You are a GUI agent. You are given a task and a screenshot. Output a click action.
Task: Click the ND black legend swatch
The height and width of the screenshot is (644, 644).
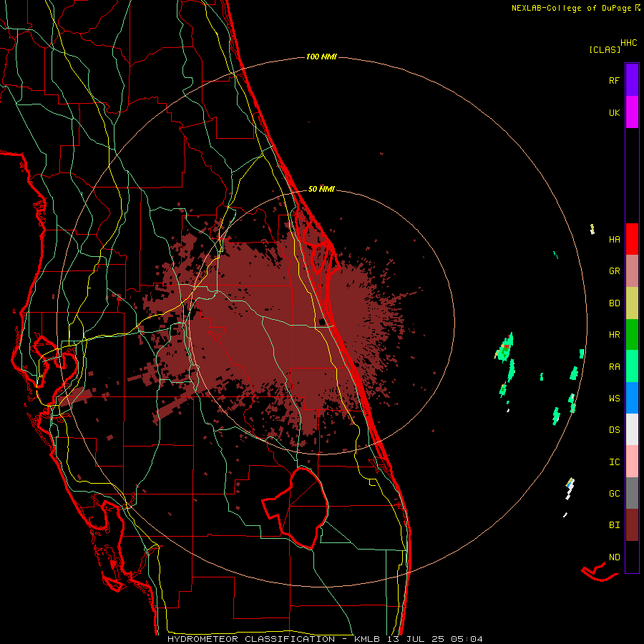click(x=632, y=557)
